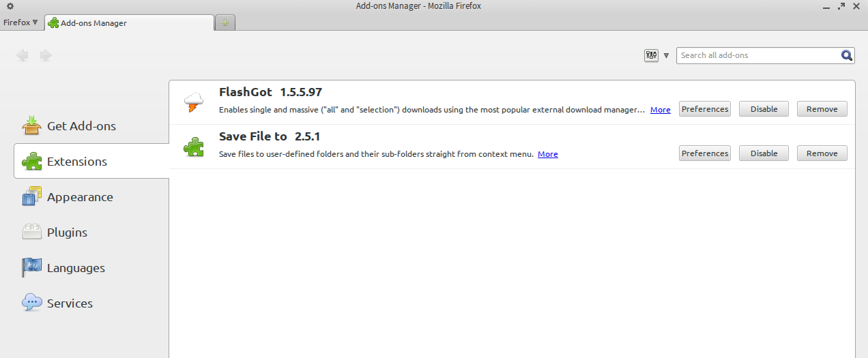Remove the FlashGot extension
This screenshot has width=868, height=358.
pos(822,109)
